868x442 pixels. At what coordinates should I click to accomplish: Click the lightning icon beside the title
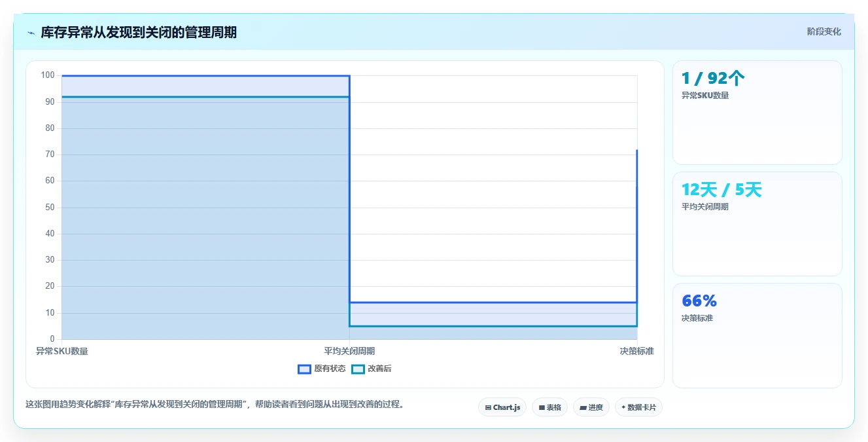[31, 33]
